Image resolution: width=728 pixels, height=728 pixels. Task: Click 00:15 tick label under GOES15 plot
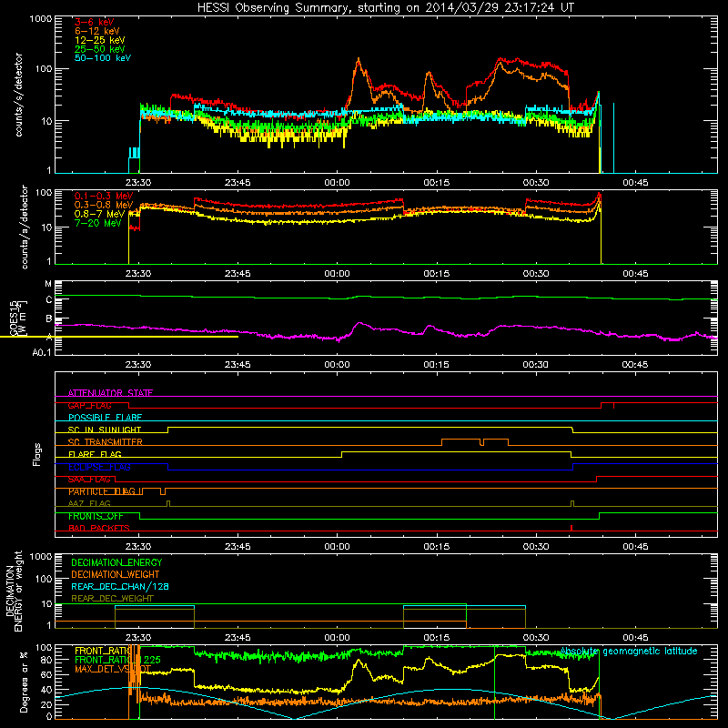437,365
